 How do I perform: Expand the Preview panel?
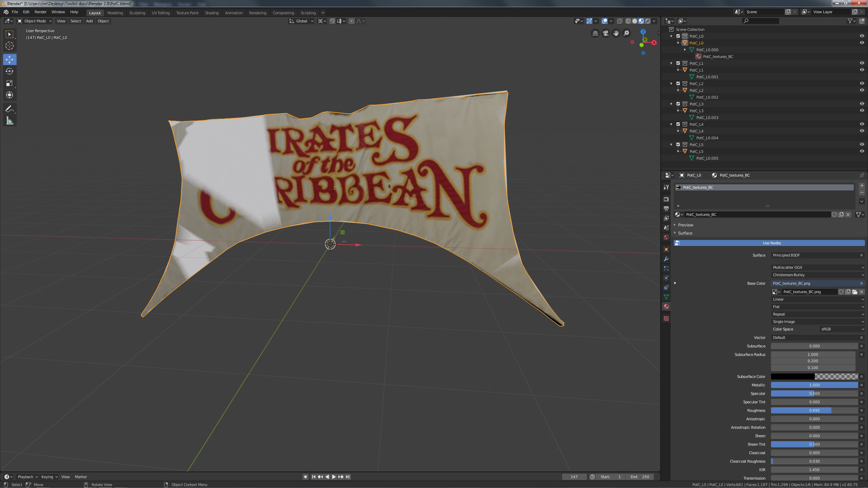685,225
